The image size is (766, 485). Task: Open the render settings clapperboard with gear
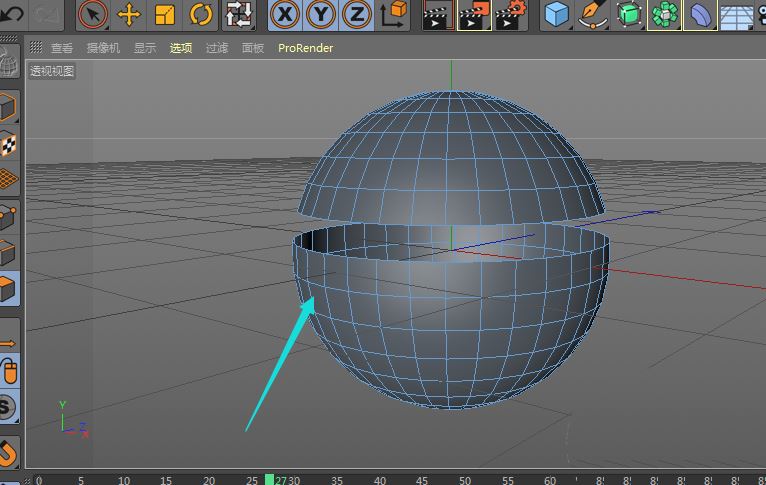coord(511,14)
